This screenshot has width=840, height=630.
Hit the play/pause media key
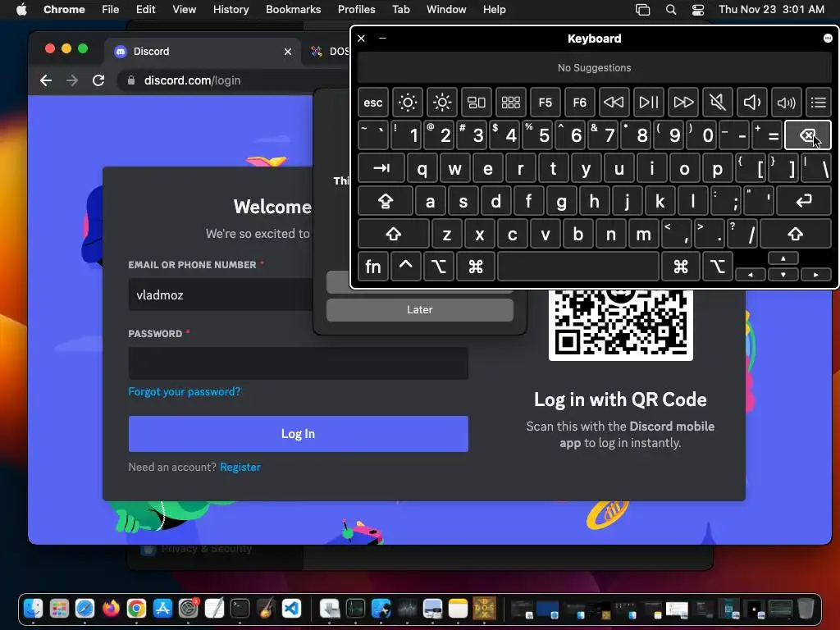[x=648, y=103]
